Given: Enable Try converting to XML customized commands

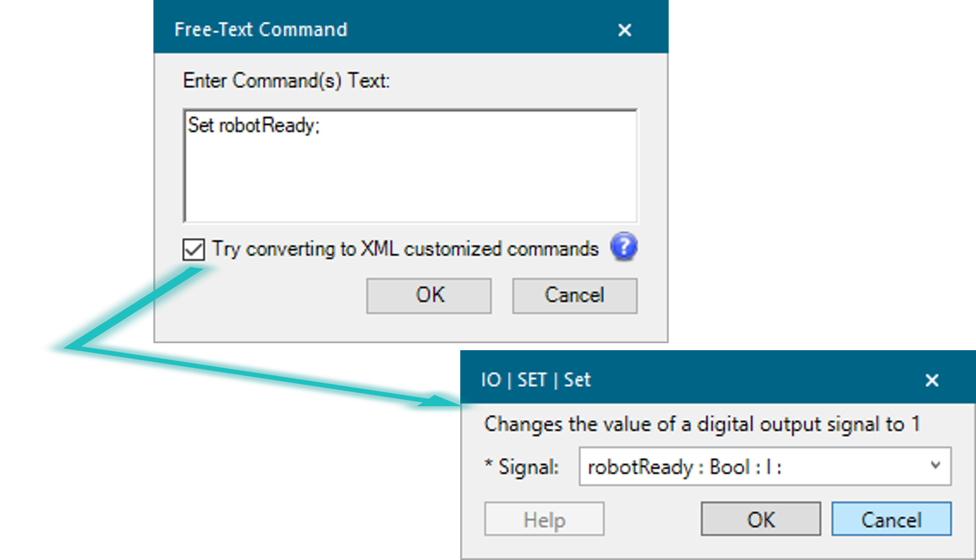Looking at the screenshot, I should [x=194, y=249].
